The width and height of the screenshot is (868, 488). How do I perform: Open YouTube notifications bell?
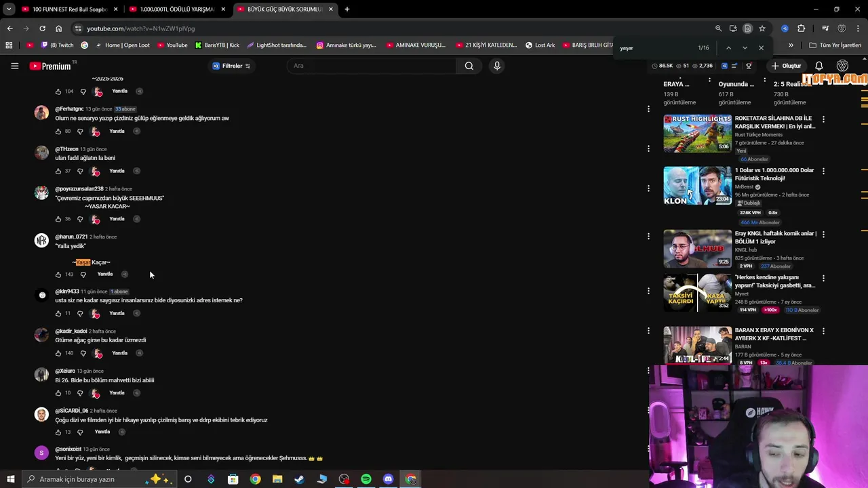819,66
